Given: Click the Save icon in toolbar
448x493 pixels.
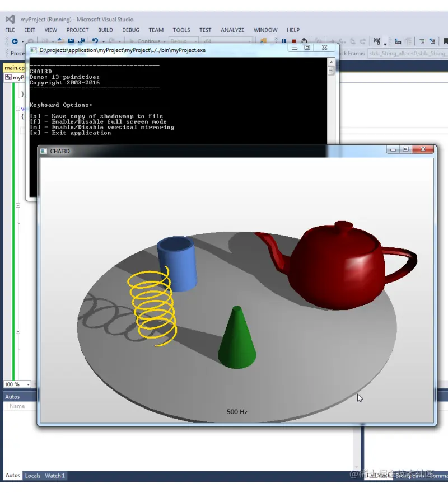Looking at the screenshot, I should (71, 41).
